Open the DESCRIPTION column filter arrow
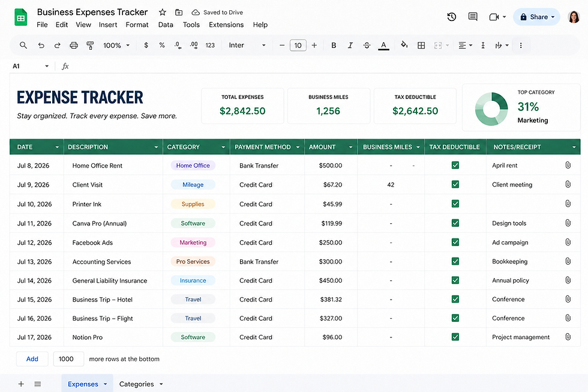This screenshot has height=392, width=588. point(156,147)
